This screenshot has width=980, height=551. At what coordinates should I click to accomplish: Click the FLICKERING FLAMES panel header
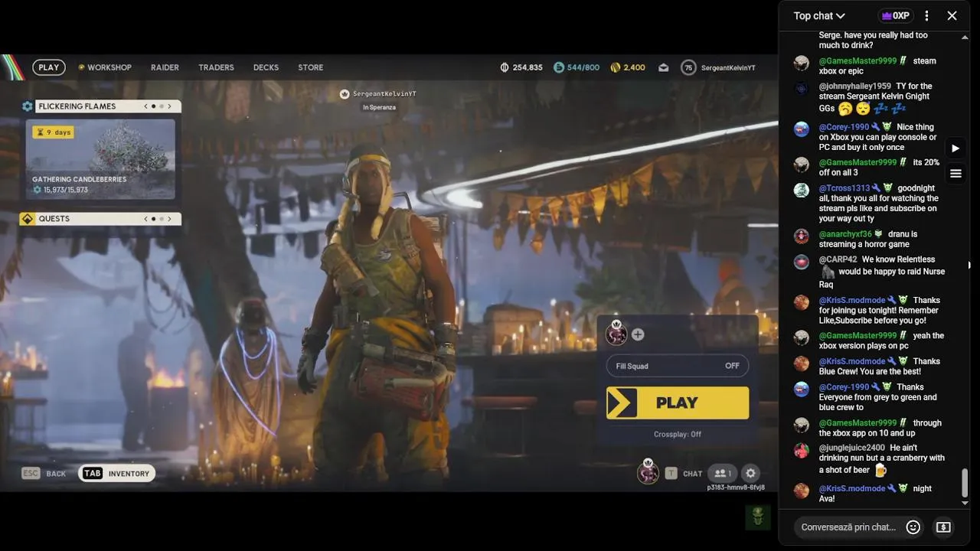point(100,106)
